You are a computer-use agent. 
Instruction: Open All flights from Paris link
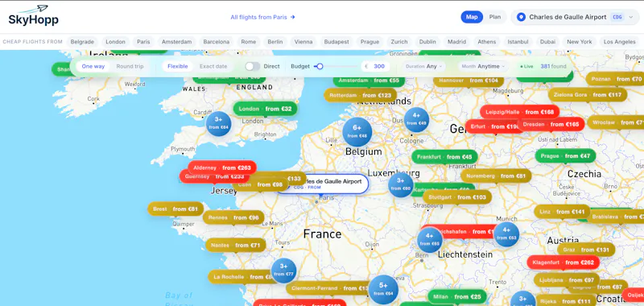point(263,17)
